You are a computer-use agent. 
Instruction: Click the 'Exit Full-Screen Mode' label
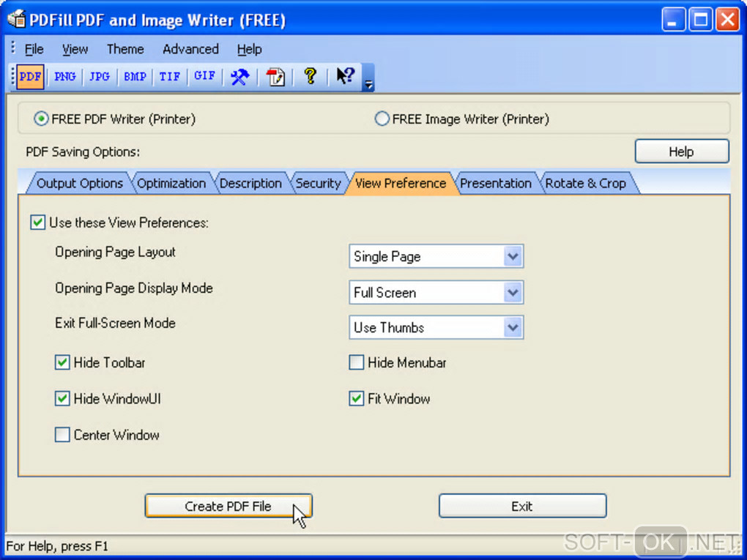tap(115, 324)
